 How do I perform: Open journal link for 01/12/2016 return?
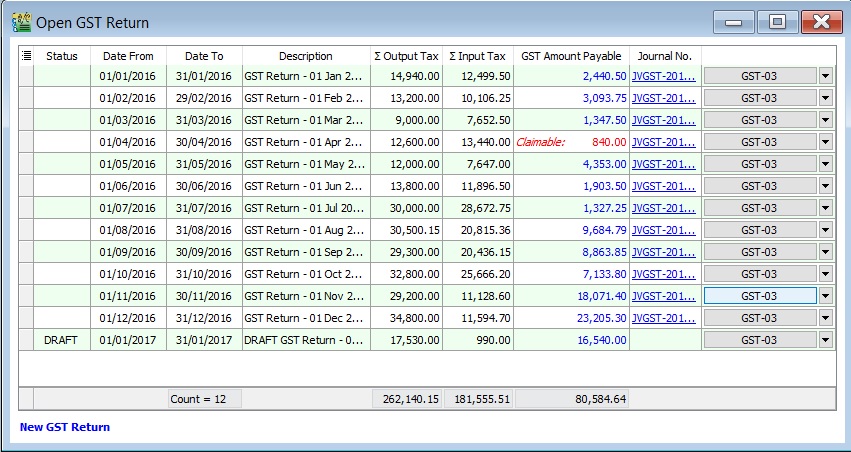point(663,318)
